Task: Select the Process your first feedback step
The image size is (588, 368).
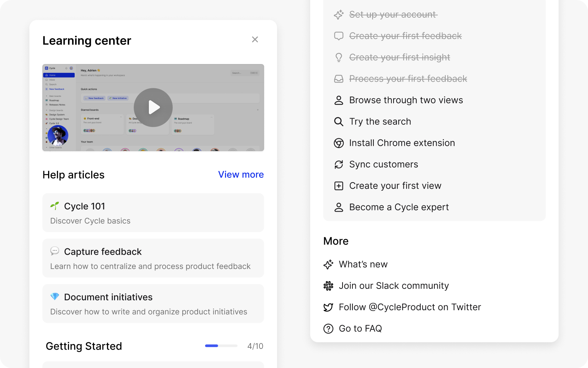Action: [408, 79]
